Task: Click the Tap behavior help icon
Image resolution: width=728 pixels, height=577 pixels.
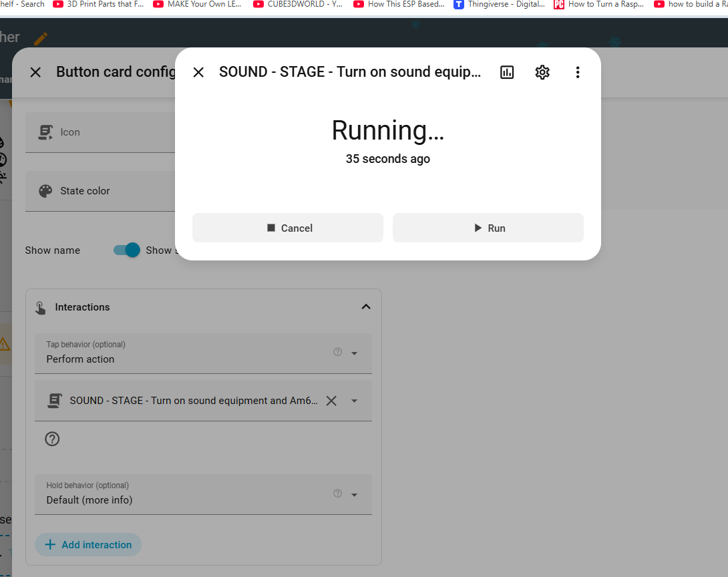Action: point(337,352)
